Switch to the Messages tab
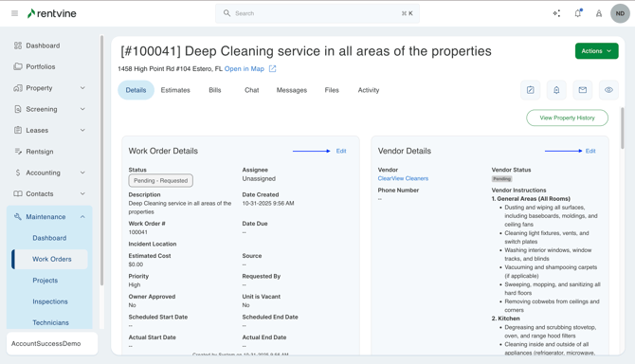Viewport: 635px width, 364px height. pyautogui.click(x=292, y=90)
